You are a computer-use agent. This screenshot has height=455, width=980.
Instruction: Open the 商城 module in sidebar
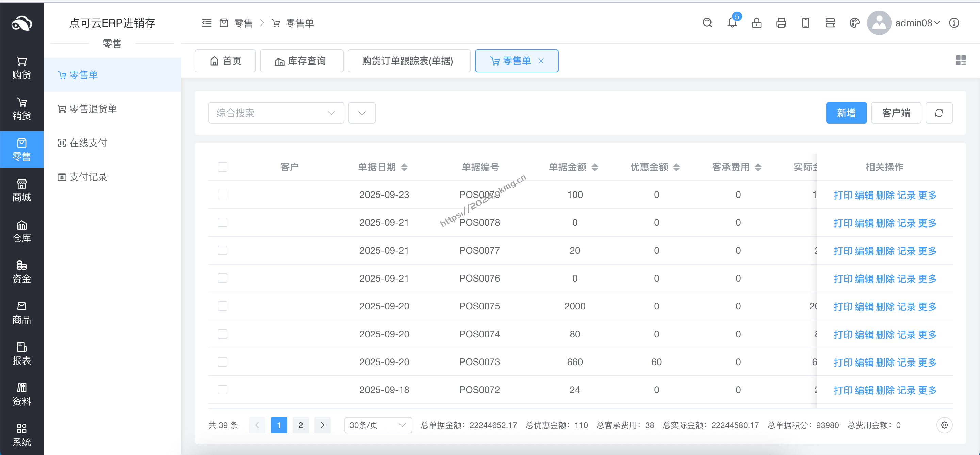22,190
